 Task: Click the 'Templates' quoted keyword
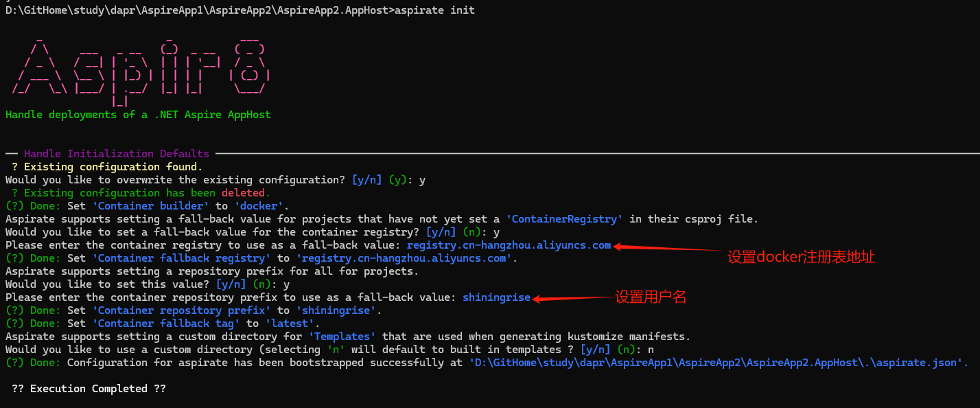[x=342, y=337]
